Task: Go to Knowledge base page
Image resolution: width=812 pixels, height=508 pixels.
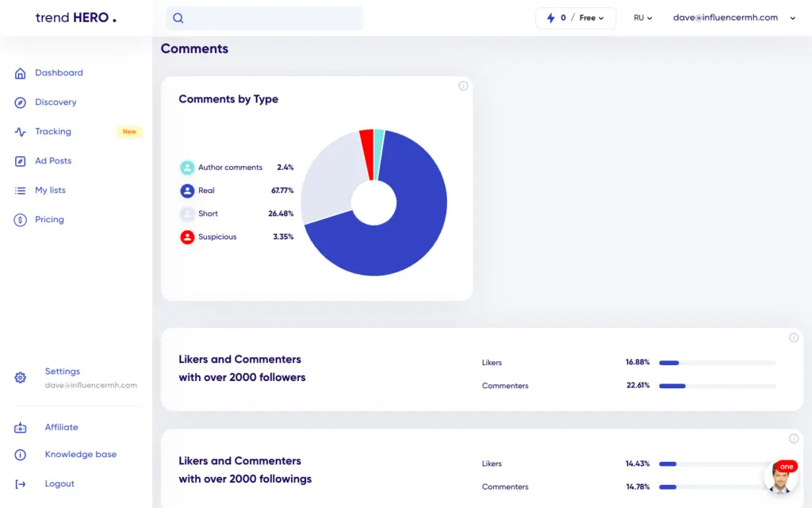Action: pos(80,455)
